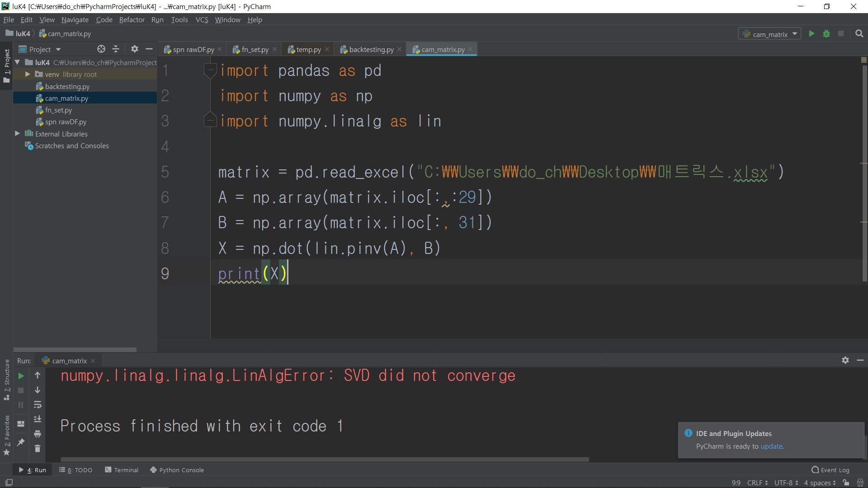Expand External Libraries node
The height and width of the screenshot is (488, 868).
(x=17, y=134)
